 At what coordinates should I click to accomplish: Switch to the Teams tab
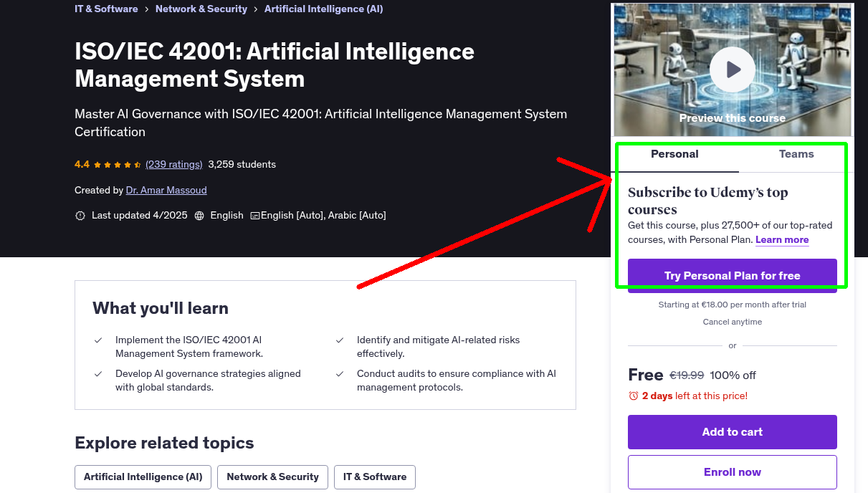click(x=796, y=154)
